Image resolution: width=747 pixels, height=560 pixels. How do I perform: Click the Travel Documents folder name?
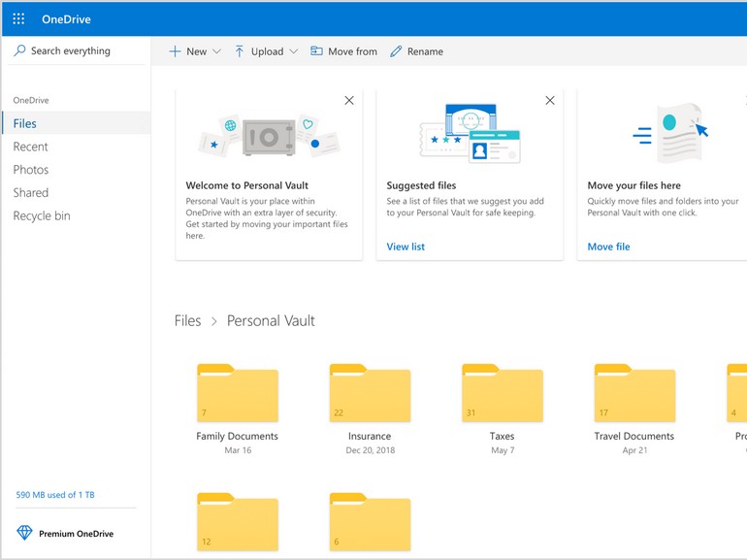click(634, 436)
